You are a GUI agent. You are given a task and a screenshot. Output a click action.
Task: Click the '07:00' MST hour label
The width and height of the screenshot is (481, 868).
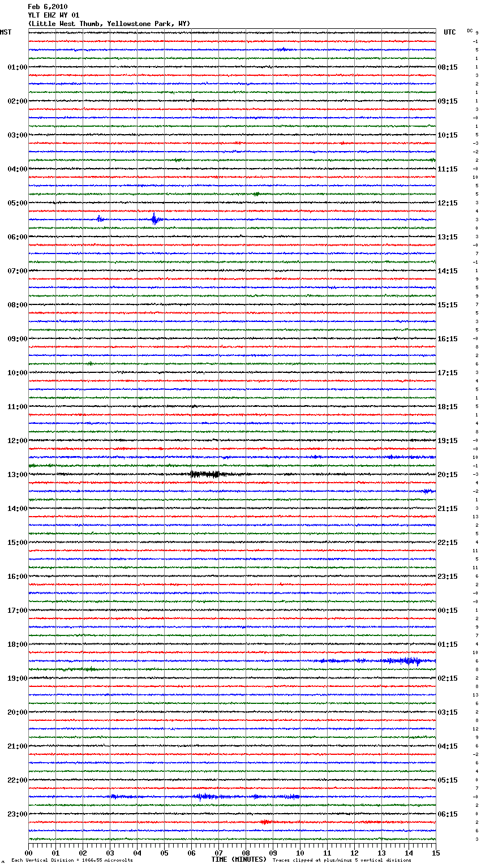click(18, 271)
